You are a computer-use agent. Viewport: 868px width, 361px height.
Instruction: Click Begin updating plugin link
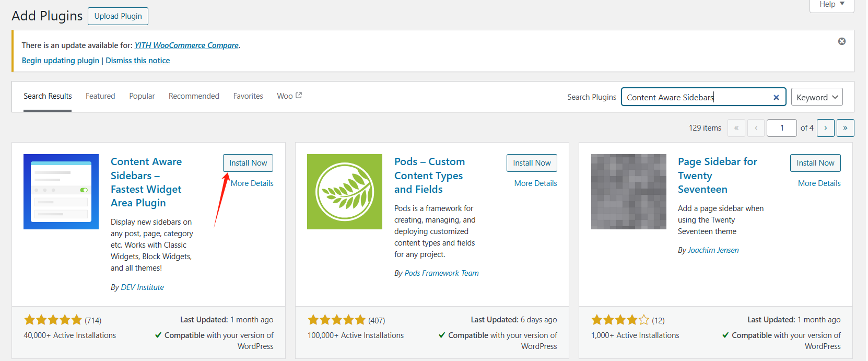60,61
